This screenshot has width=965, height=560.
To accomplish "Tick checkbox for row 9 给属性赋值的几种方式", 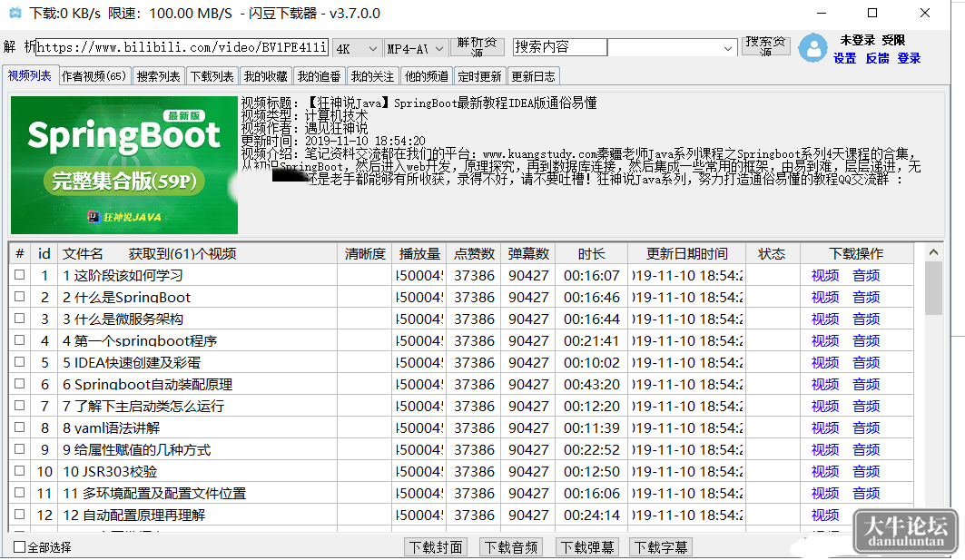I will (20, 449).
